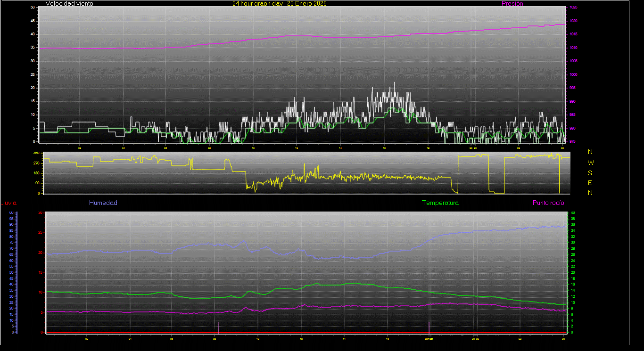This screenshot has width=644, height=351.
Task: Click the '24 hour graph day' date heading
Action: coord(279,3)
